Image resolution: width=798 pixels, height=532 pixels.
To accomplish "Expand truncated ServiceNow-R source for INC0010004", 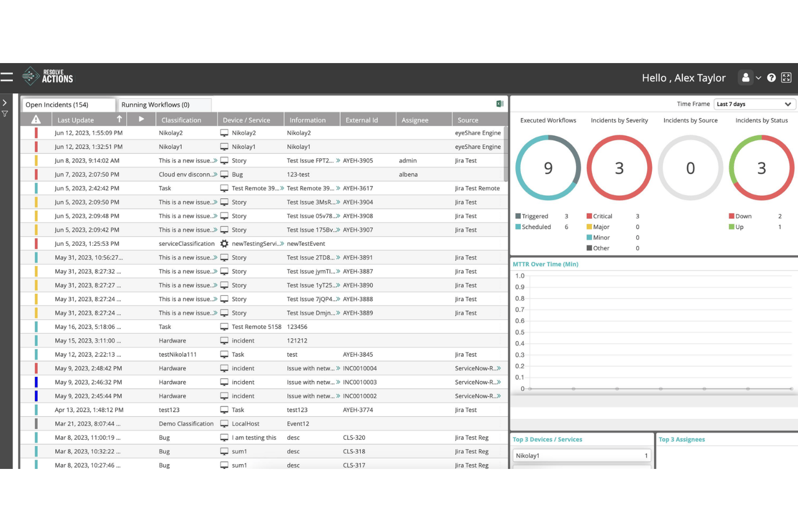I will coord(499,368).
